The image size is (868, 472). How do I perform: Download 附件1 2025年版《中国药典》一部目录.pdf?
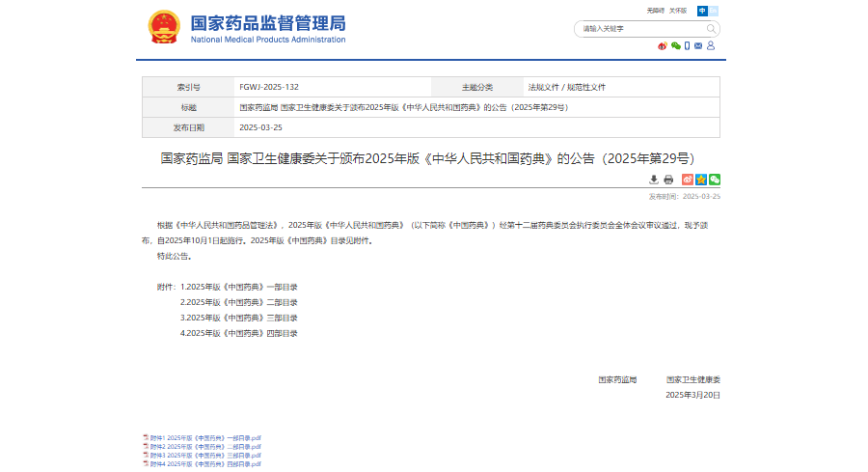[x=205, y=438]
